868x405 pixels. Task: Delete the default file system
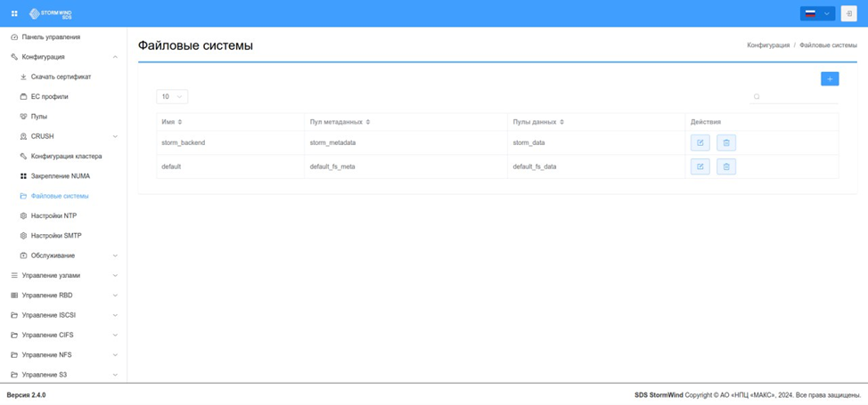coord(726,166)
